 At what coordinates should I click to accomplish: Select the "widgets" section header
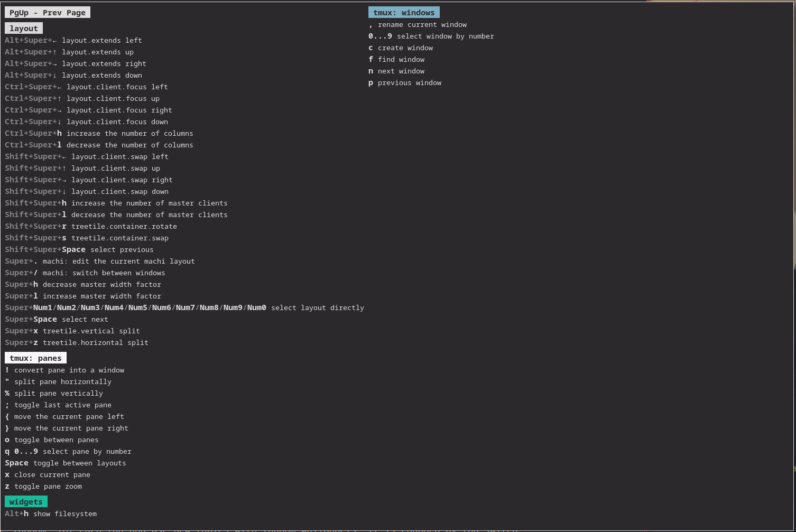coord(26,501)
